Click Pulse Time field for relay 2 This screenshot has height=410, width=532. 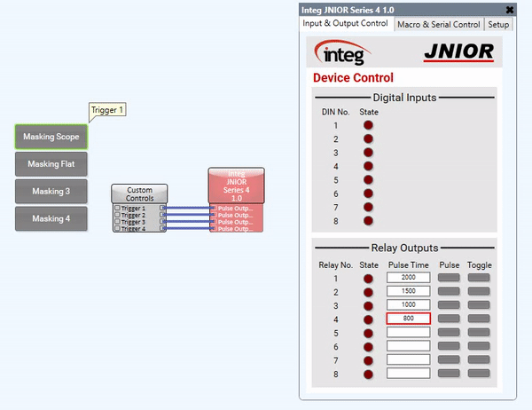(x=408, y=291)
